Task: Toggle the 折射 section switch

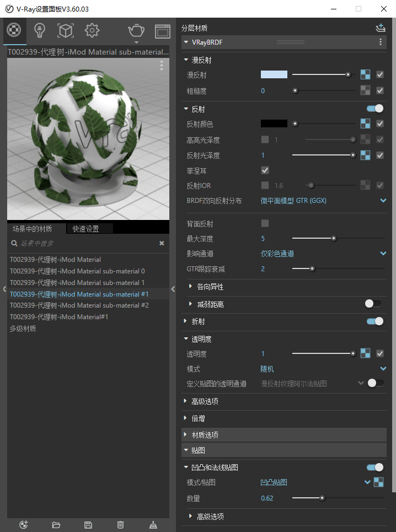Action: click(x=375, y=321)
